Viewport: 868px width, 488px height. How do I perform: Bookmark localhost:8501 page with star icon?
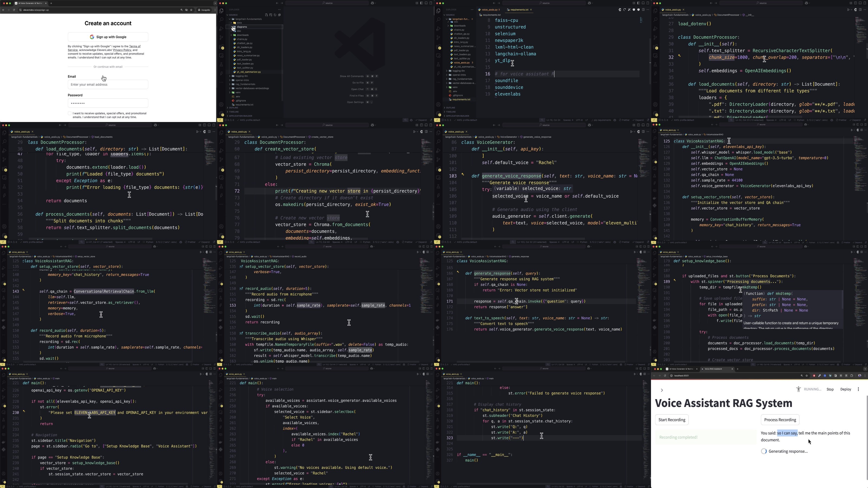click(x=807, y=376)
